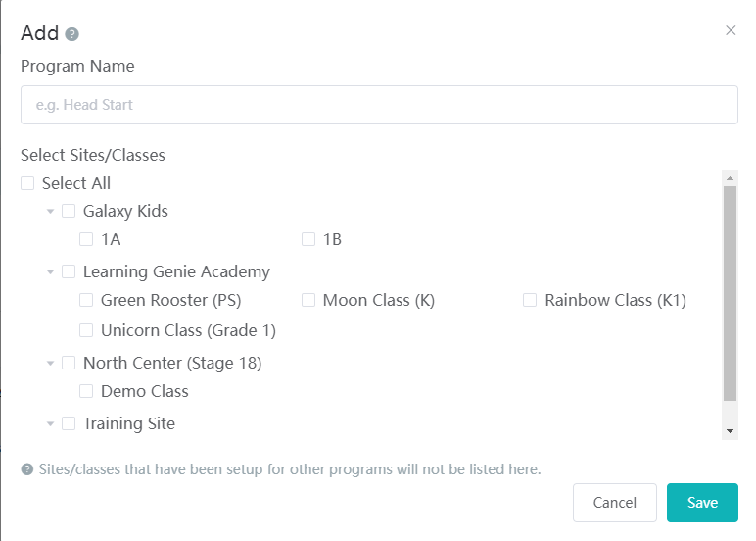Collapse the North Center (Stage 18) node

pyautogui.click(x=50, y=363)
